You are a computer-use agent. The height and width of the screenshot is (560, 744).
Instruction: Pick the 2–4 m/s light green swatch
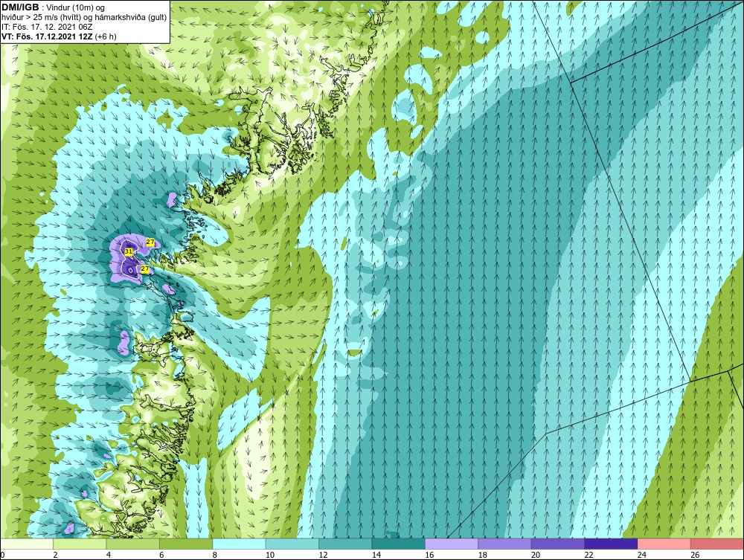80,544
